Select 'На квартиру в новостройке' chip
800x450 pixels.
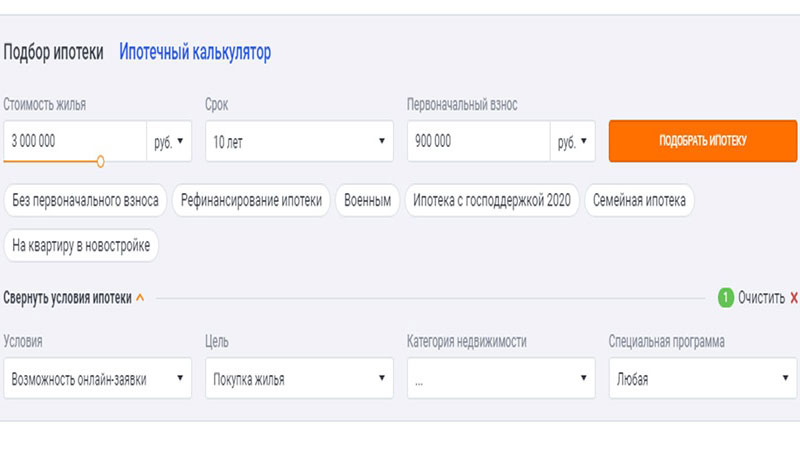click(x=81, y=244)
